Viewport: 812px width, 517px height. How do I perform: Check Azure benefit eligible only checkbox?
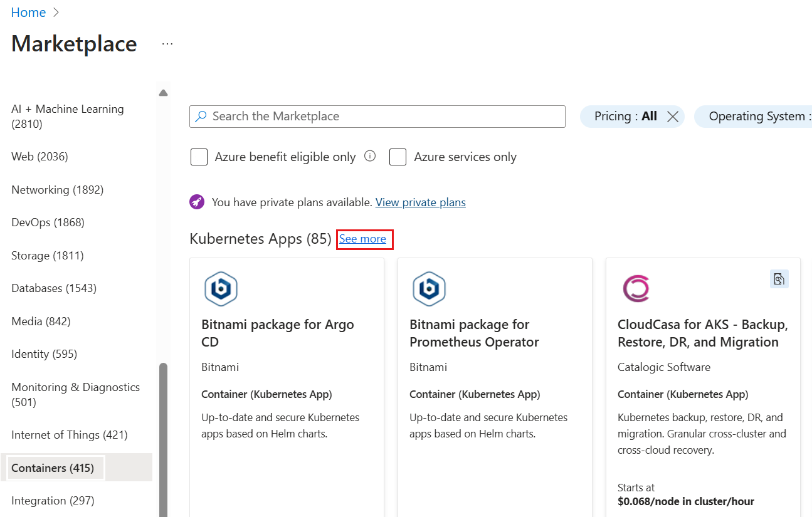tap(199, 157)
